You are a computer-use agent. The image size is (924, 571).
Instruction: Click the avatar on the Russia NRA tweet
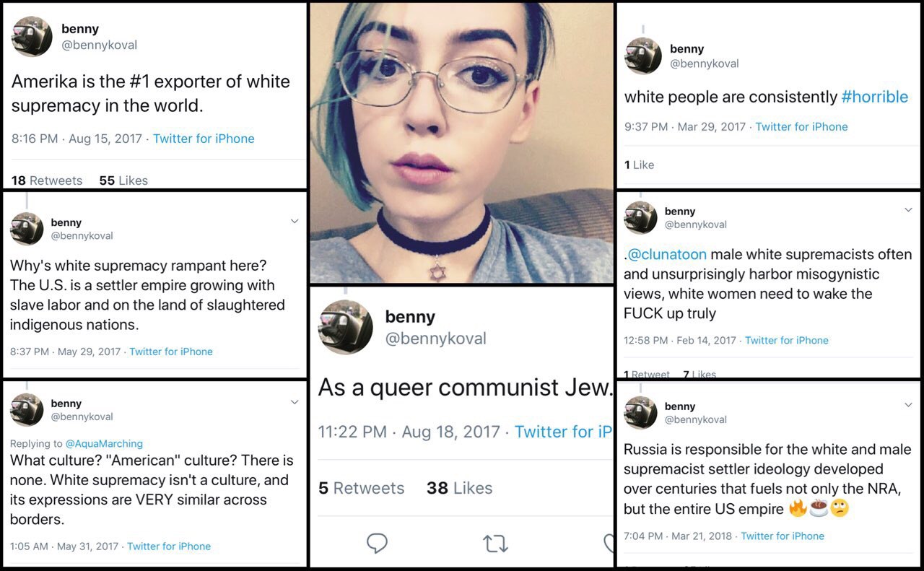pos(640,412)
